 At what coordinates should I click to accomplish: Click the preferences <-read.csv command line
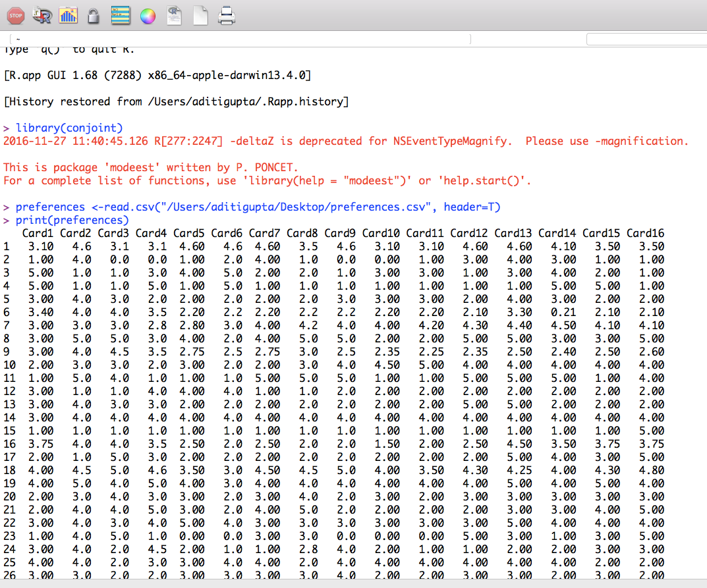pos(258,207)
